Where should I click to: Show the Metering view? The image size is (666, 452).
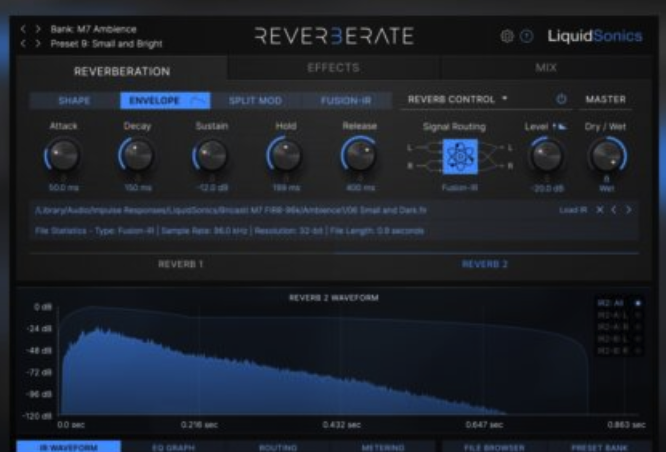tap(383, 447)
